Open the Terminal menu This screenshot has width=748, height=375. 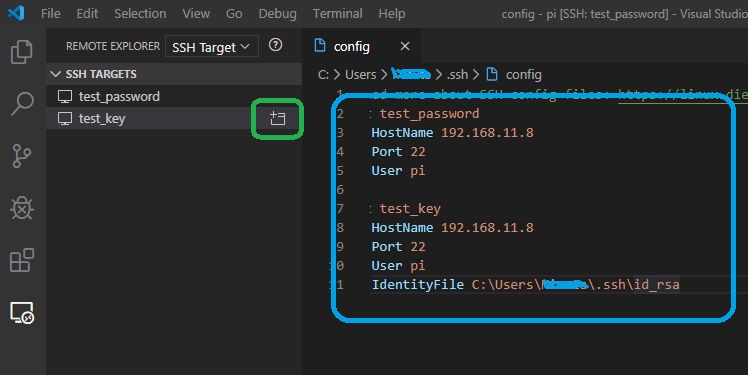337,13
